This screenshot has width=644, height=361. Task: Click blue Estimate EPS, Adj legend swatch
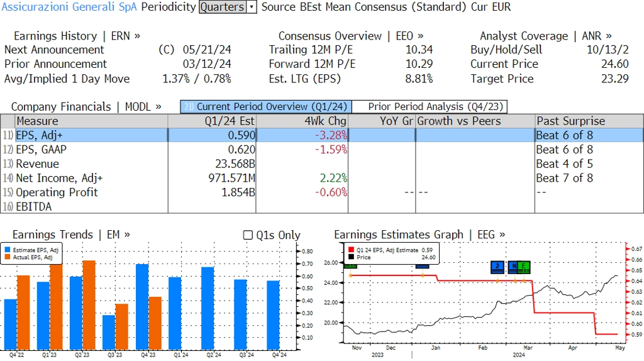[x=8, y=250]
